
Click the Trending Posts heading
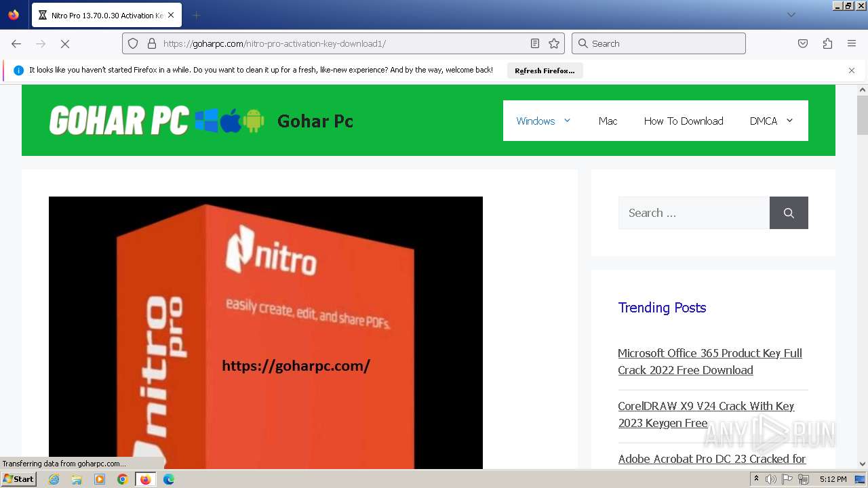coord(662,308)
